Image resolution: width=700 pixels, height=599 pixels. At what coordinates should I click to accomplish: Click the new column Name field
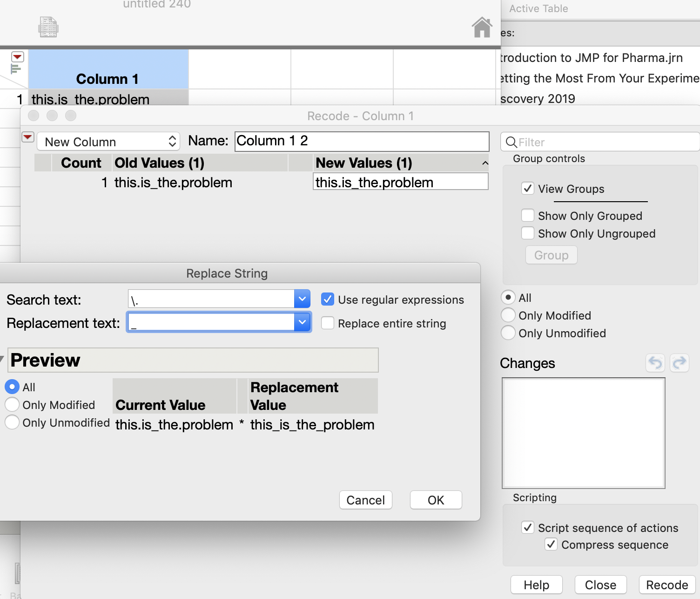tap(362, 141)
